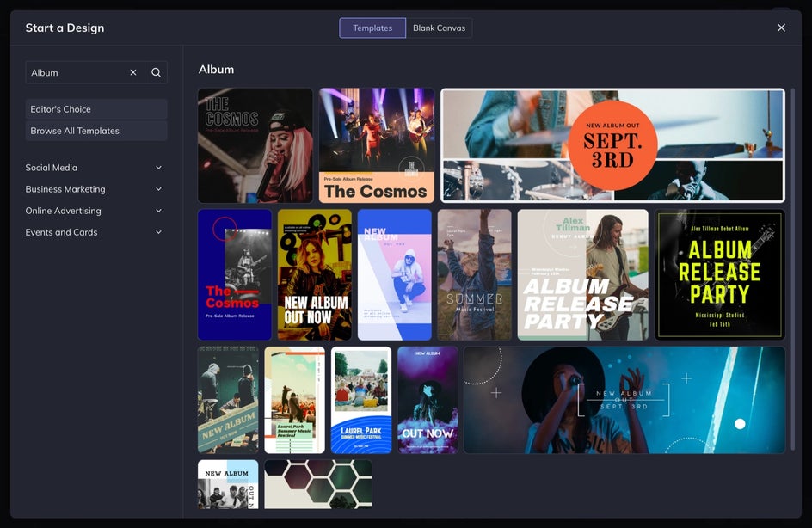The height and width of the screenshot is (528, 812).
Task: Select the green New Album turntable template
Action: click(x=228, y=400)
